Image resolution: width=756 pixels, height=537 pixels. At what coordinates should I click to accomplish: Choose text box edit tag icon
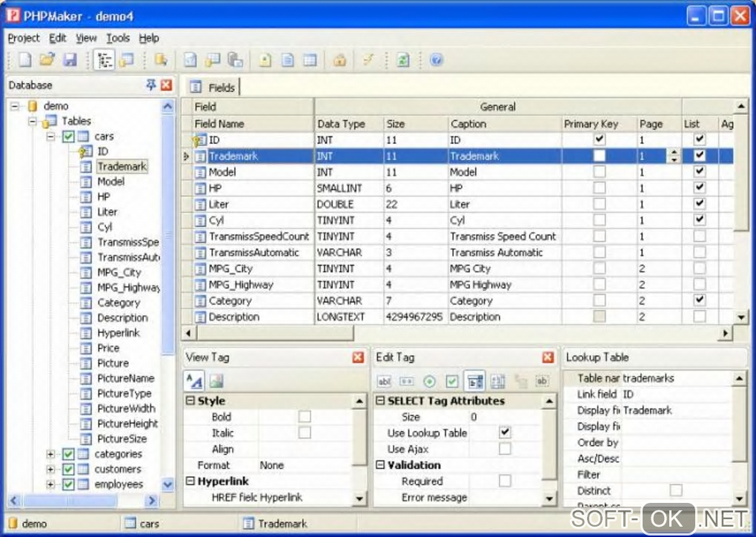384,381
